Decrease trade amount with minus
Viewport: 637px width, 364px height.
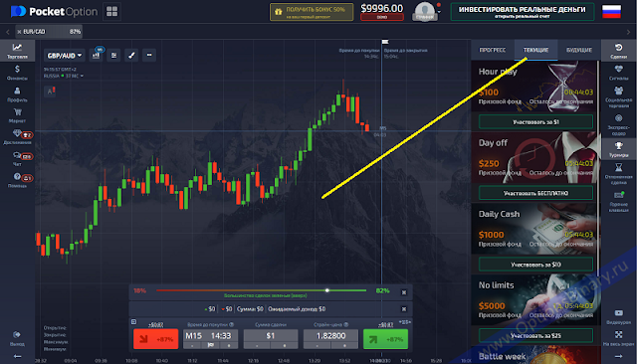257,345
